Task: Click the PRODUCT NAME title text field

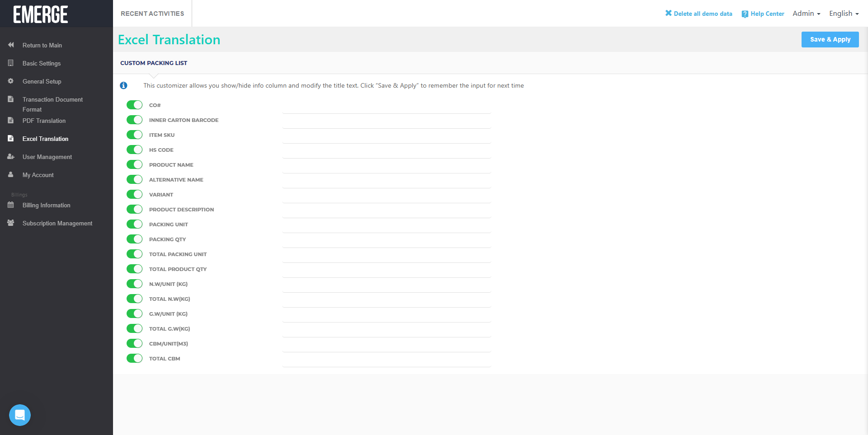Action: pos(386,166)
